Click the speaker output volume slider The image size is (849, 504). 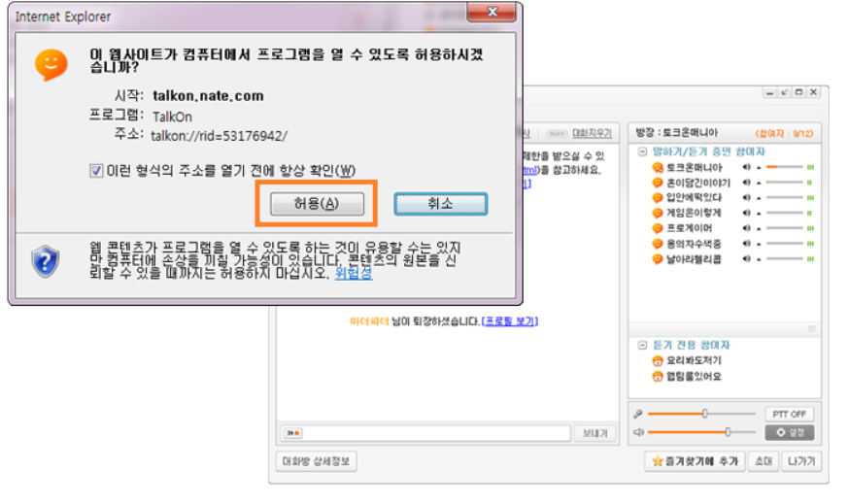point(701,432)
